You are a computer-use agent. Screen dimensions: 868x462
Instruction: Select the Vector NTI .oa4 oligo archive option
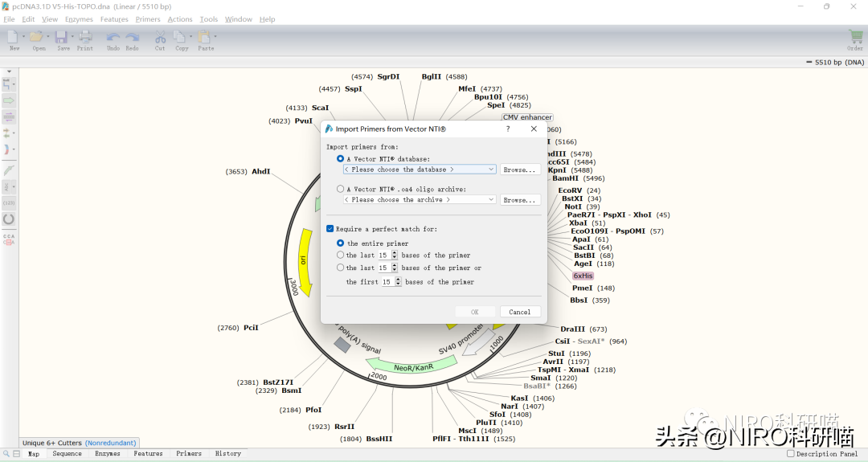[x=341, y=190]
